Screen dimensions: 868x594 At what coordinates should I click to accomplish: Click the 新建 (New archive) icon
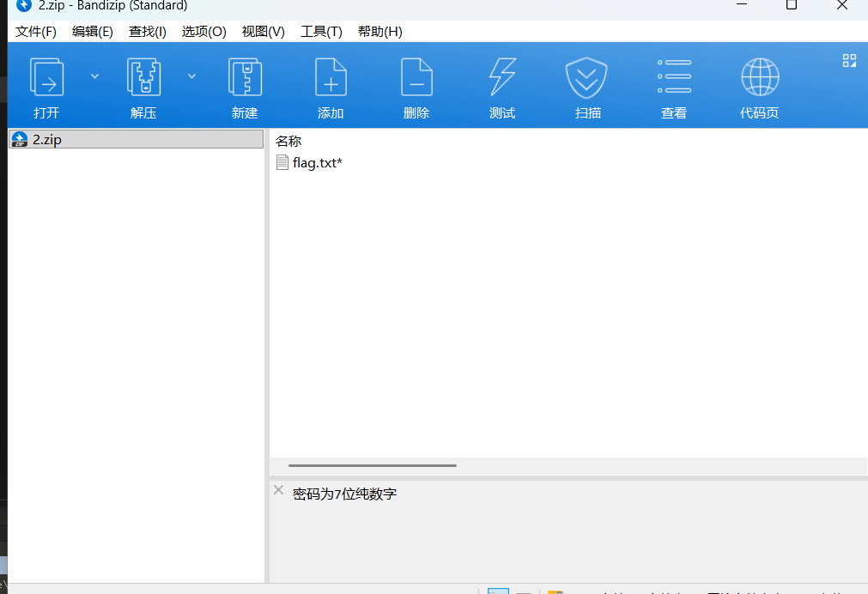click(245, 77)
